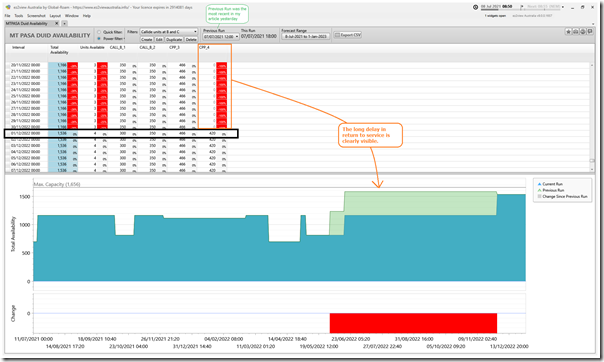Click the Interval column header

tap(18, 48)
